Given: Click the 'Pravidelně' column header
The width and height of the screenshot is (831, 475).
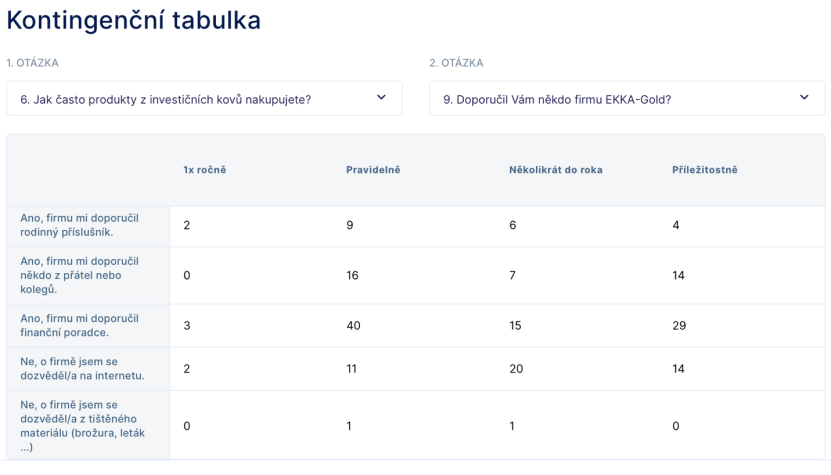Looking at the screenshot, I should point(373,170).
